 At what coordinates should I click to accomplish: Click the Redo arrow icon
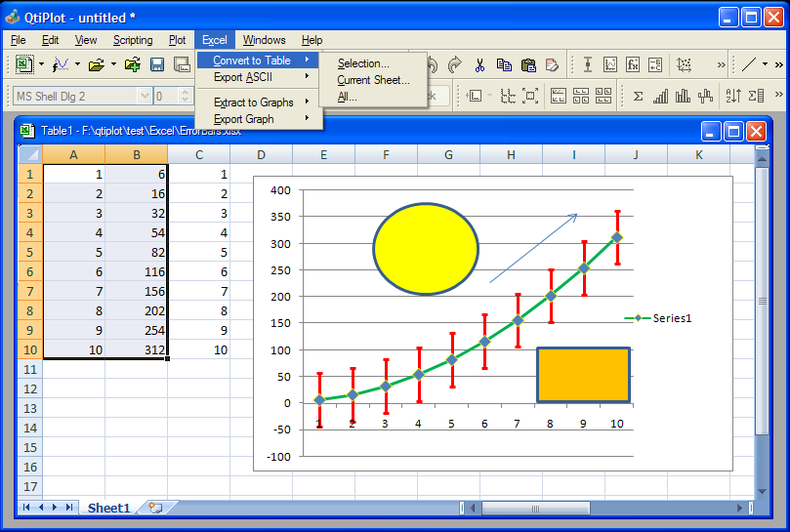pos(455,65)
